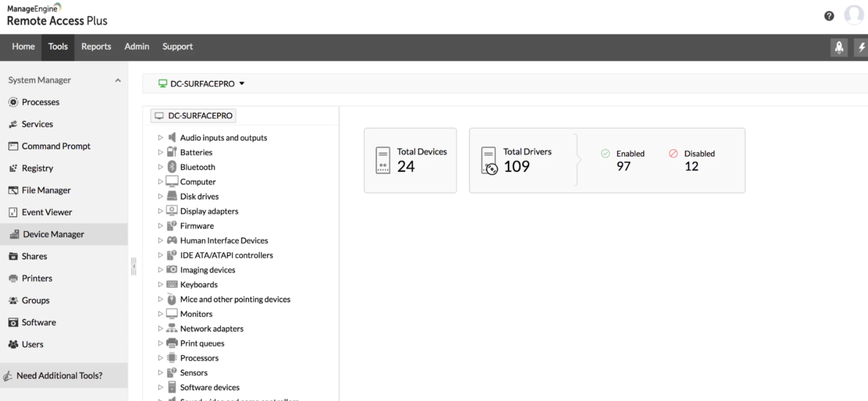Click the Shares folder icon
This screenshot has width=868, height=401.
[13, 256]
